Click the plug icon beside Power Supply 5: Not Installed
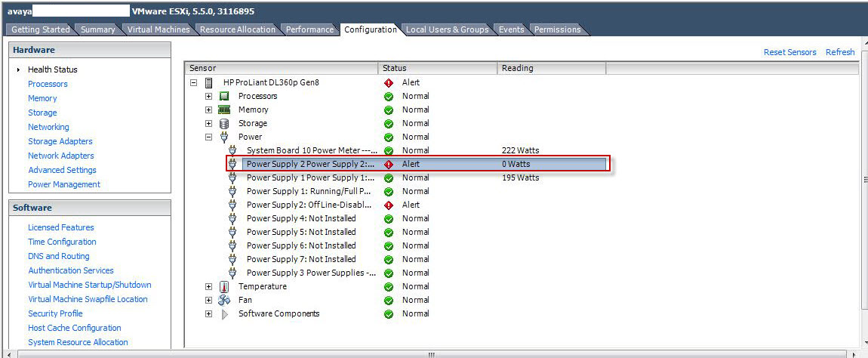868x358 pixels. (232, 232)
